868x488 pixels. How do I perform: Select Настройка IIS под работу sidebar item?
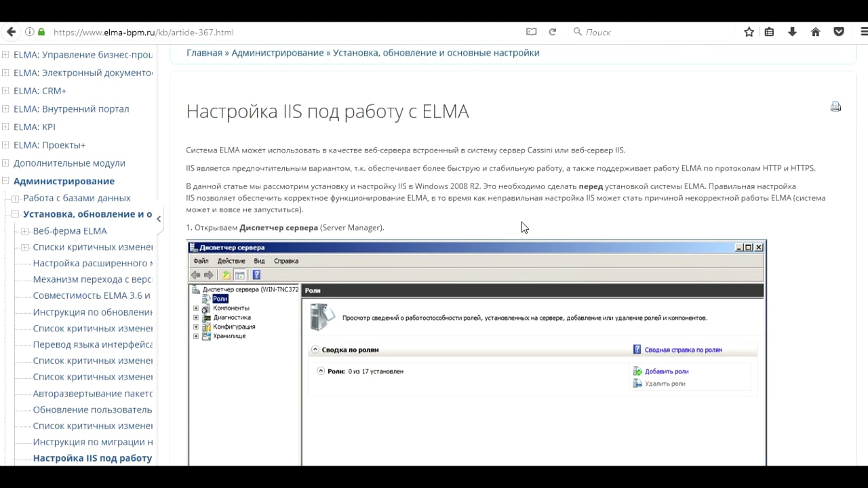click(x=93, y=458)
